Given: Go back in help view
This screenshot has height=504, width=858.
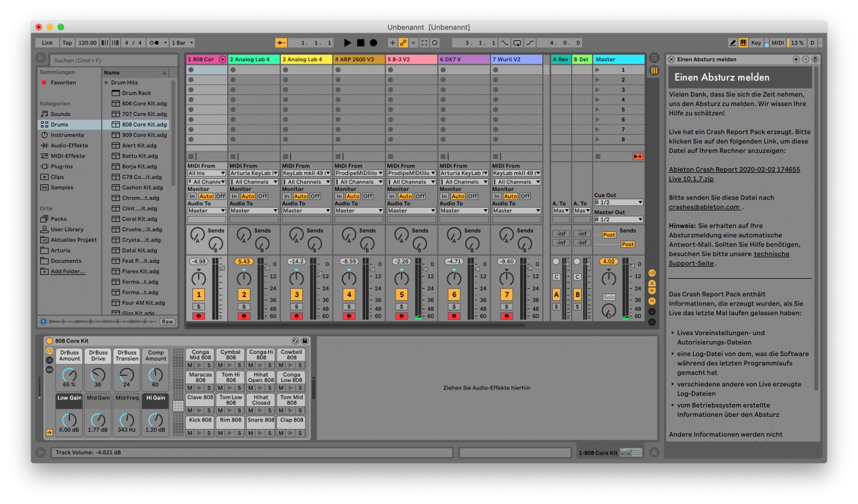Looking at the screenshot, I should tap(796, 60).
